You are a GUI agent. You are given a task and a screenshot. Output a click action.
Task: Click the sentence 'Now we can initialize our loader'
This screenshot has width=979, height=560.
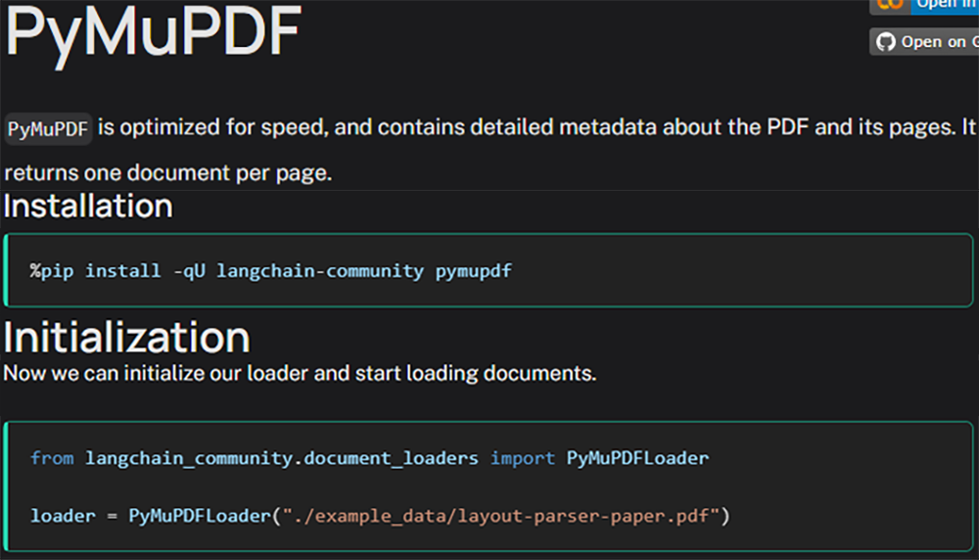pyautogui.click(x=300, y=373)
